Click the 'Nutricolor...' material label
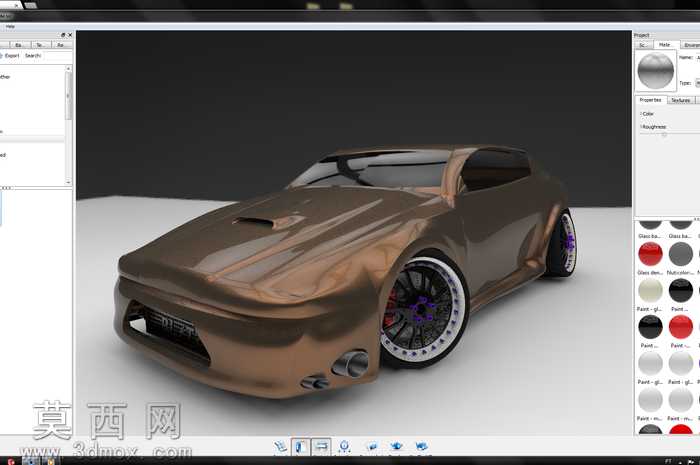Image resolution: width=700 pixels, height=465 pixels. pyautogui.click(x=680, y=272)
